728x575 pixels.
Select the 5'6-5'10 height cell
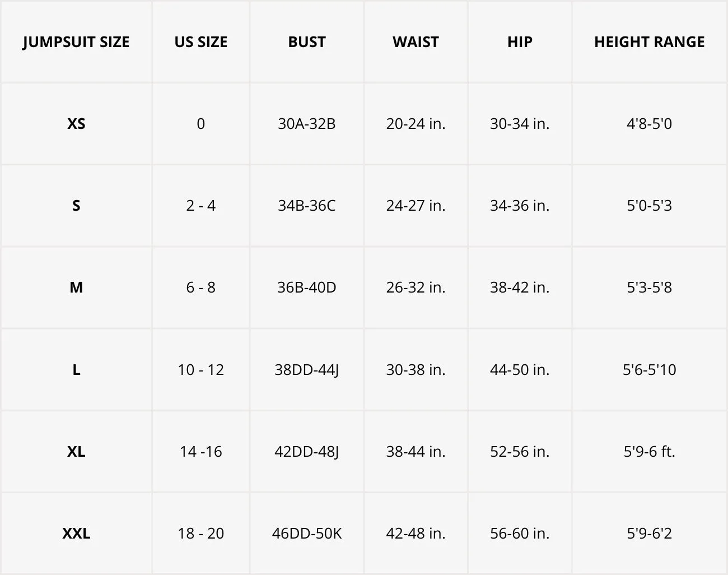tap(650, 370)
